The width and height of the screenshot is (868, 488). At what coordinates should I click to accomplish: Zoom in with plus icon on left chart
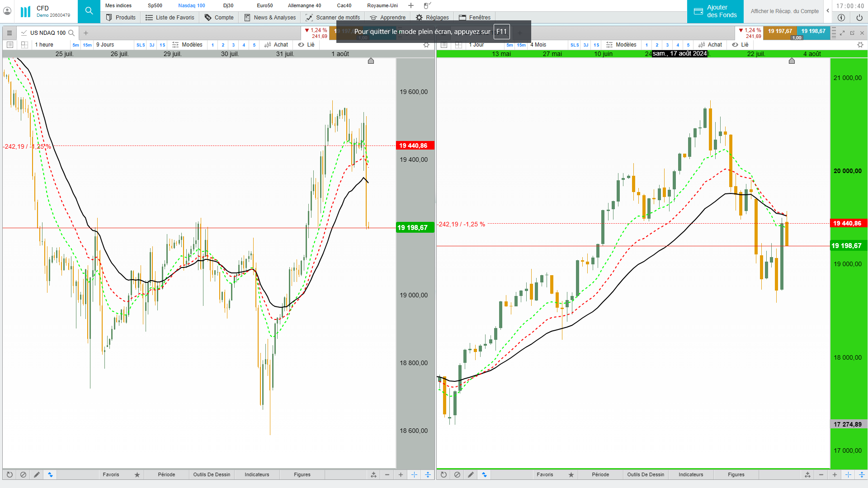tap(401, 475)
